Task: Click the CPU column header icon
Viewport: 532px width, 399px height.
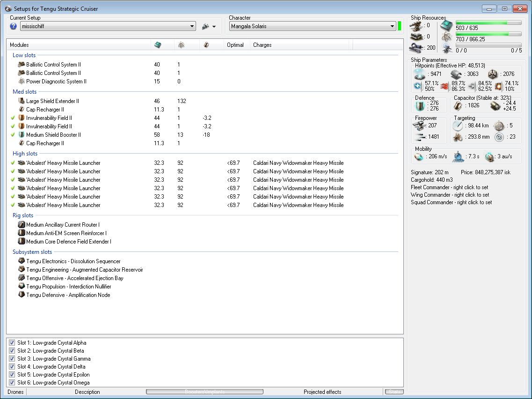Action: tap(158, 45)
